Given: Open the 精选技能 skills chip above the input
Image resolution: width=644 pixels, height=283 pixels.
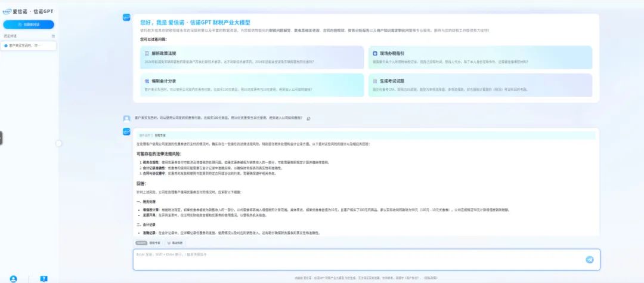Looking at the screenshot, I should click(175, 243).
